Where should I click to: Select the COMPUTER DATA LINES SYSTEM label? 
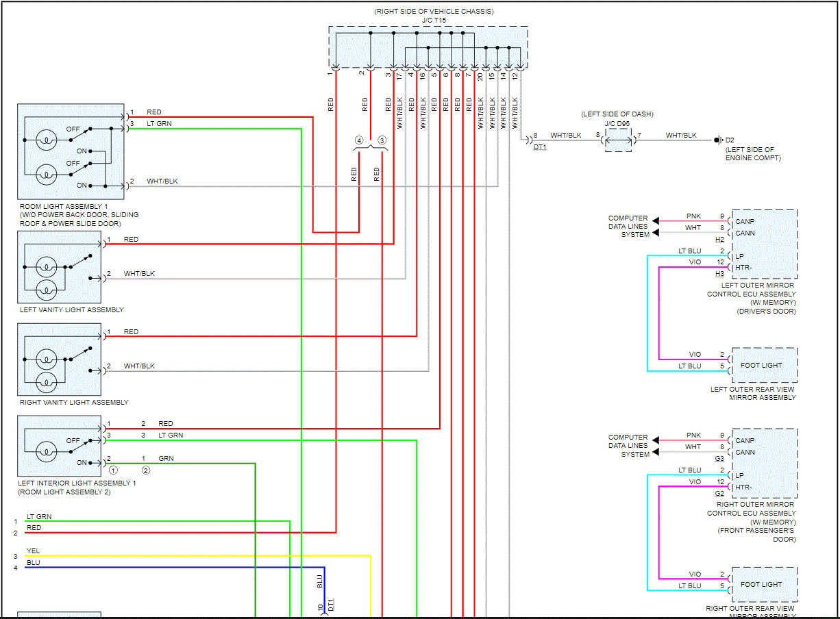[628, 227]
